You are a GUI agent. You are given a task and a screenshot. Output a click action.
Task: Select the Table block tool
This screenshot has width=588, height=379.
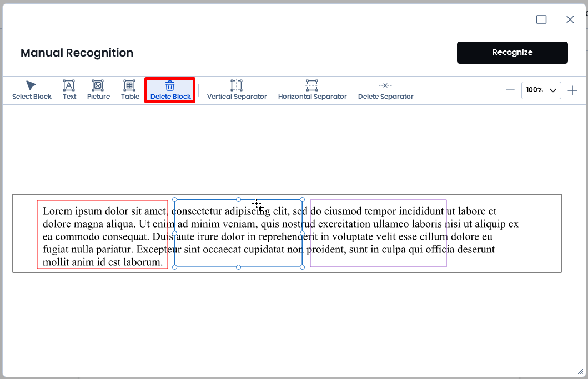(x=130, y=90)
